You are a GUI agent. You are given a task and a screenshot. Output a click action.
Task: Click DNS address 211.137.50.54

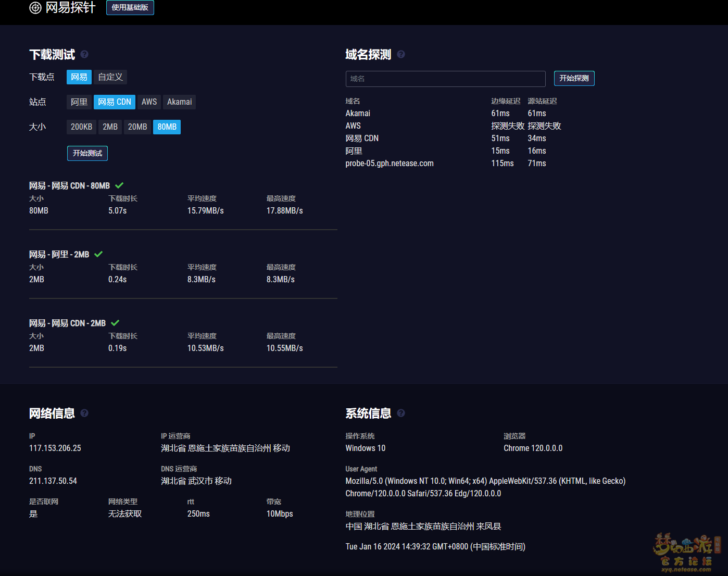click(53, 481)
